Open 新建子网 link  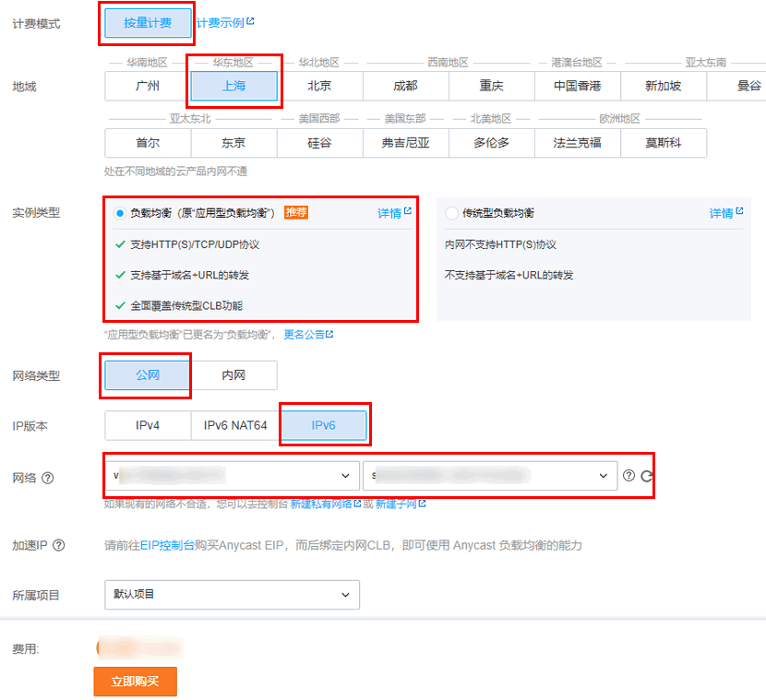pyautogui.click(x=401, y=504)
